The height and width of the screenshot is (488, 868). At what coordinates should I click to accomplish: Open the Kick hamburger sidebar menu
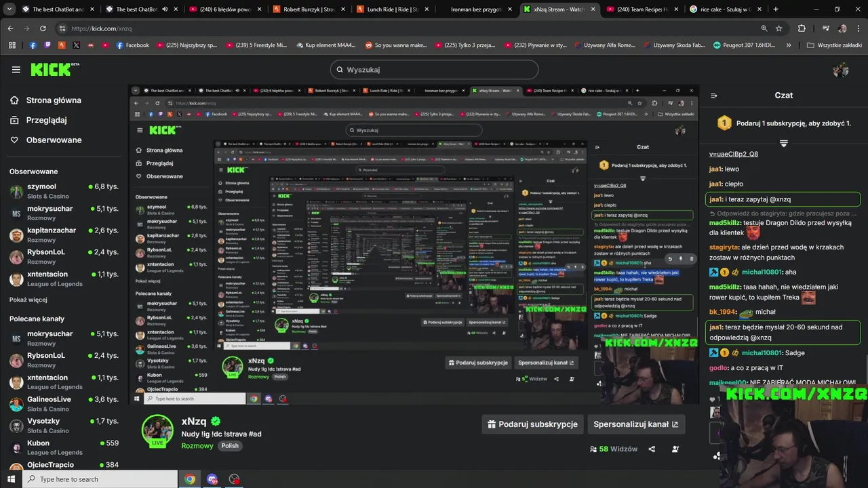click(x=16, y=69)
